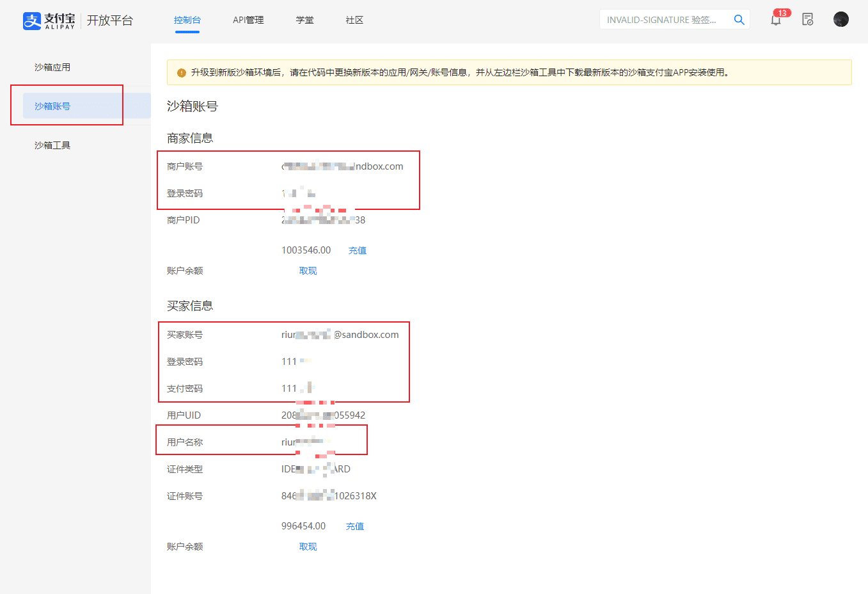Screen dimensions: 868x594
Task: Open the user avatar menu
Action: point(841,19)
